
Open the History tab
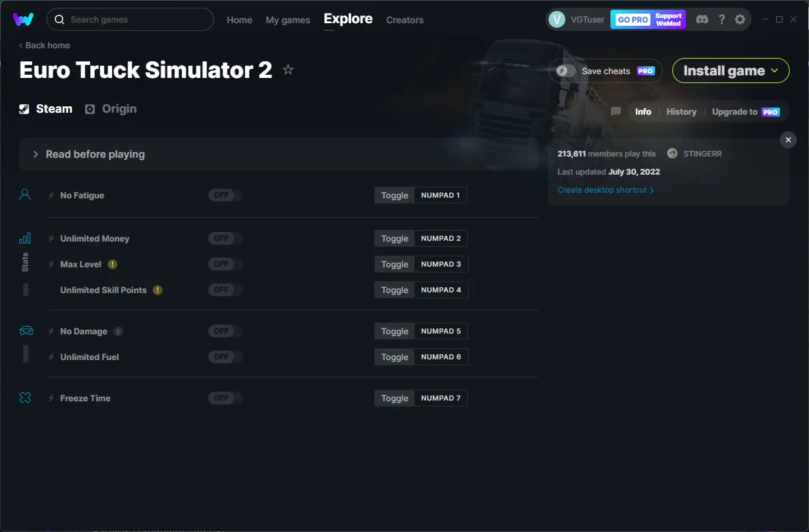pos(681,111)
